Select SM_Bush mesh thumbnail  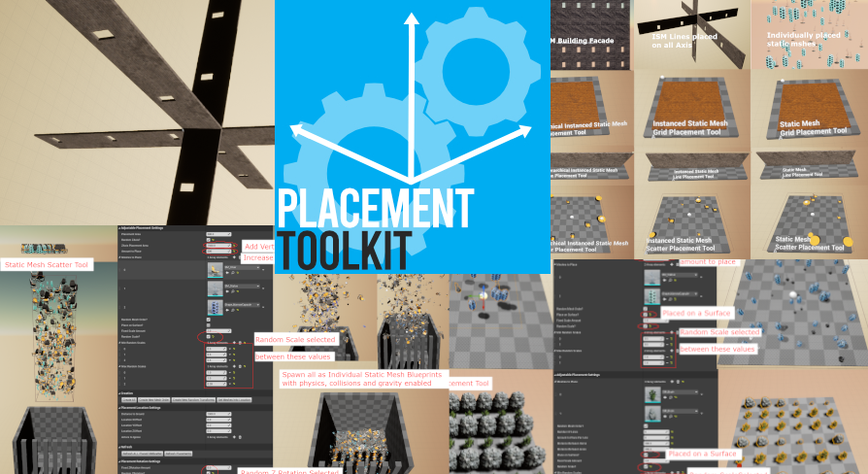652,394
